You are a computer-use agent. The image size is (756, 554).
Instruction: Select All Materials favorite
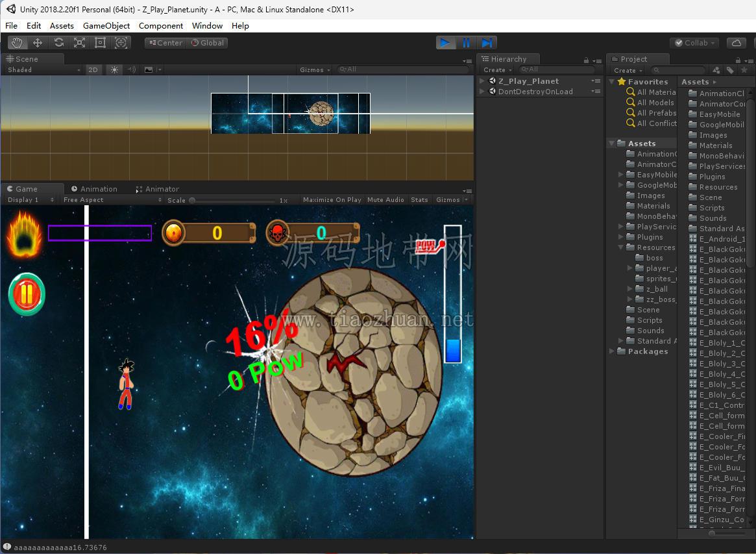(651, 92)
